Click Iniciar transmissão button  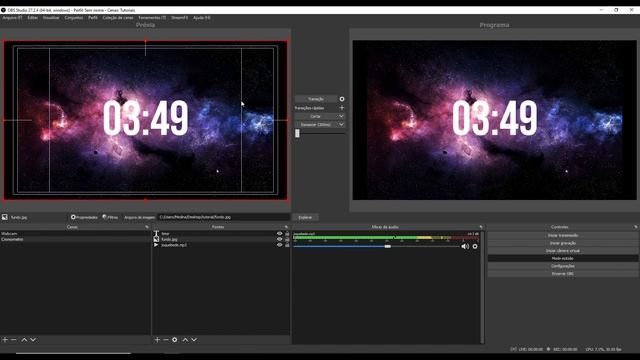pyautogui.click(x=563, y=235)
